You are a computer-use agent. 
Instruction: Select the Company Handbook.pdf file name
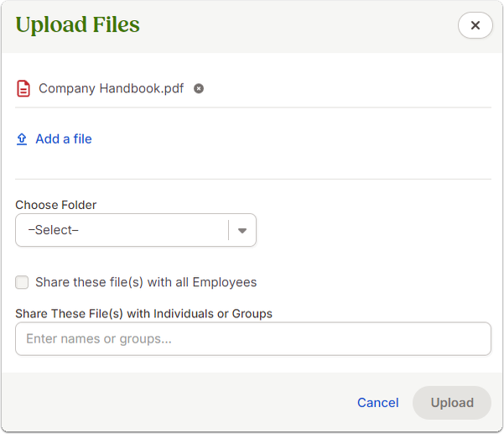pyautogui.click(x=112, y=88)
